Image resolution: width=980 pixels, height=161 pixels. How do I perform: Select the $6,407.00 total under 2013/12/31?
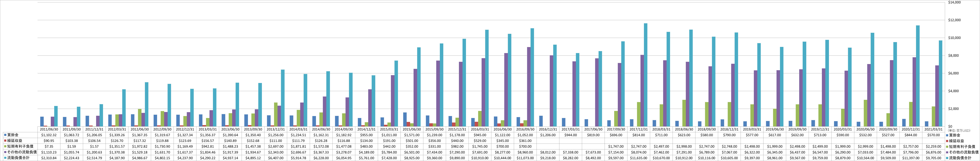(x=276, y=158)
